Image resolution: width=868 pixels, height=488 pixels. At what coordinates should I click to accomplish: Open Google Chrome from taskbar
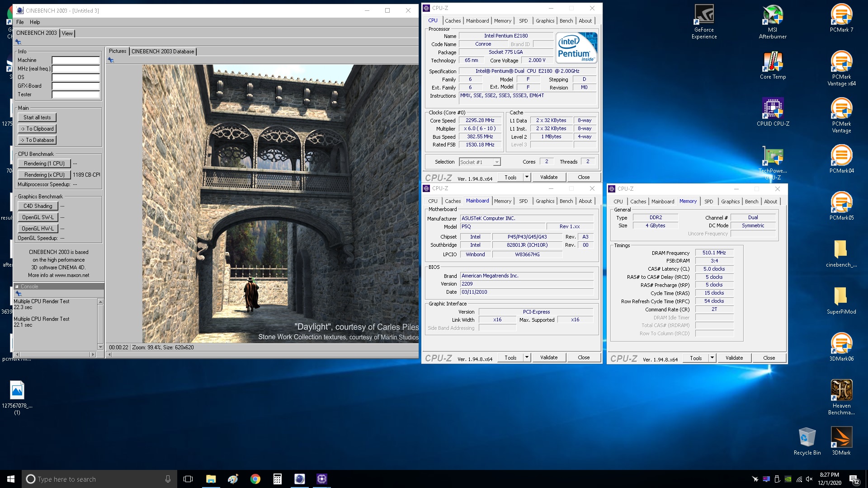pos(255,479)
